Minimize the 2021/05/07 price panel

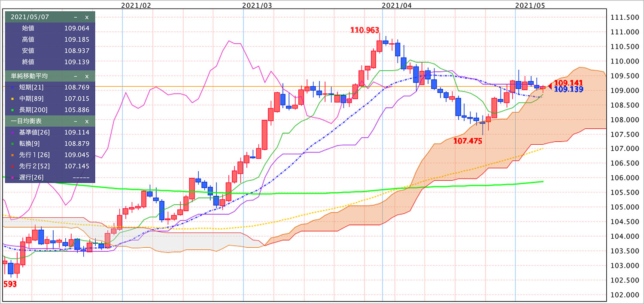pyautogui.click(x=76, y=17)
